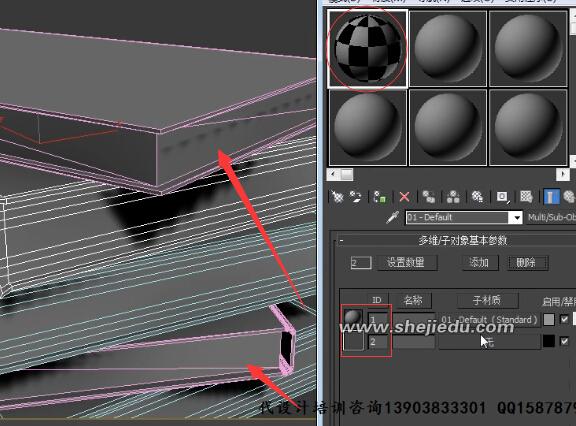Image resolution: width=576 pixels, height=426 pixels.
Task: Pick material from object with eyedropper
Action: coord(392,217)
